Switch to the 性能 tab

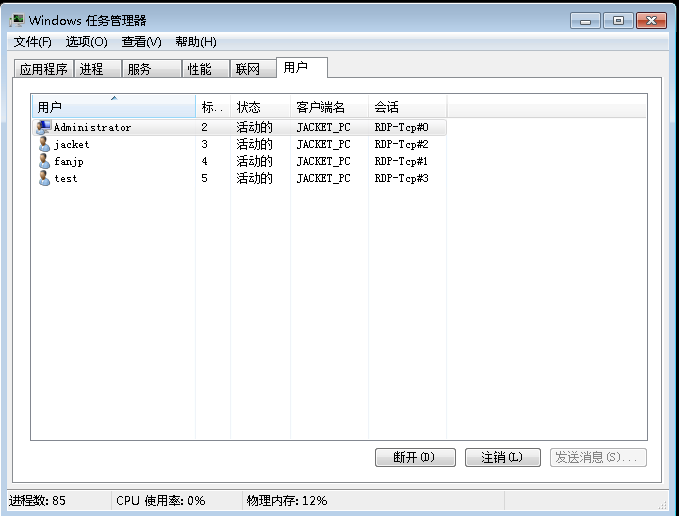click(206, 69)
